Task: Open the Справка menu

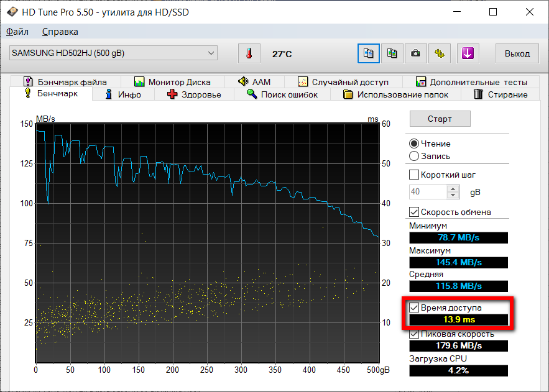Action: (x=60, y=32)
